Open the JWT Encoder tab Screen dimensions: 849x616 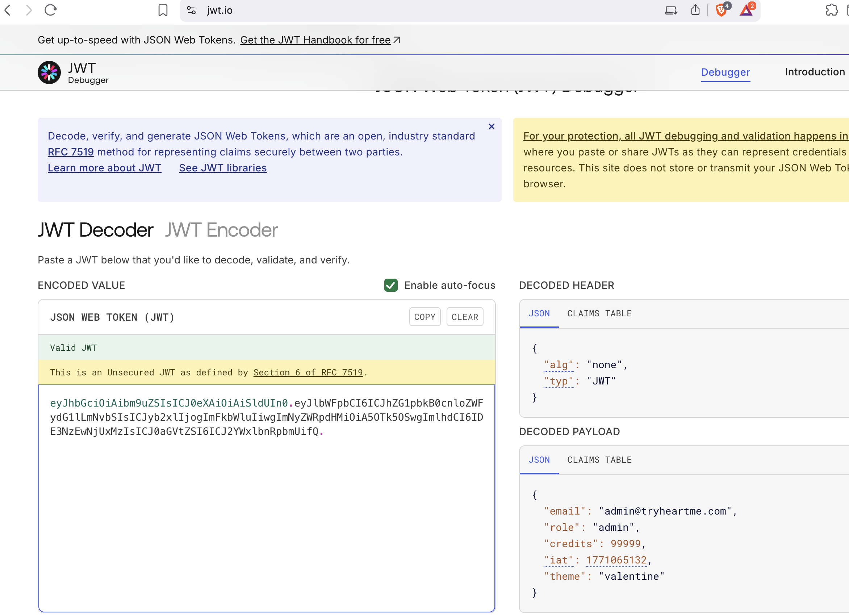tap(221, 230)
